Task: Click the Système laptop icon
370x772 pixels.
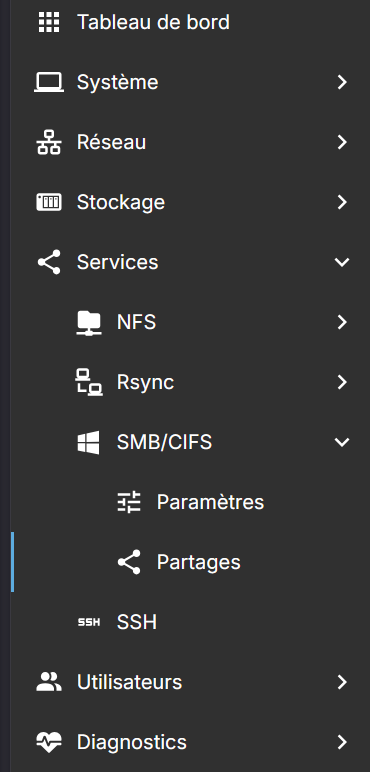Action: (49, 82)
